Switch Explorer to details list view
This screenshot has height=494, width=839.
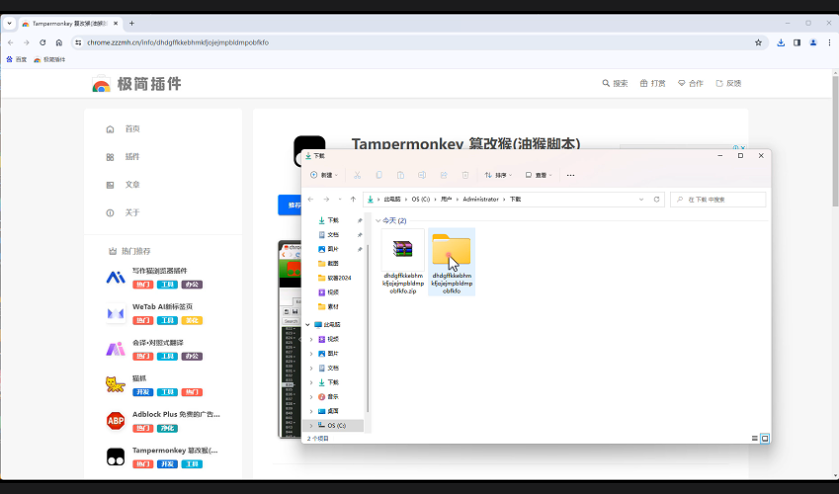754,438
